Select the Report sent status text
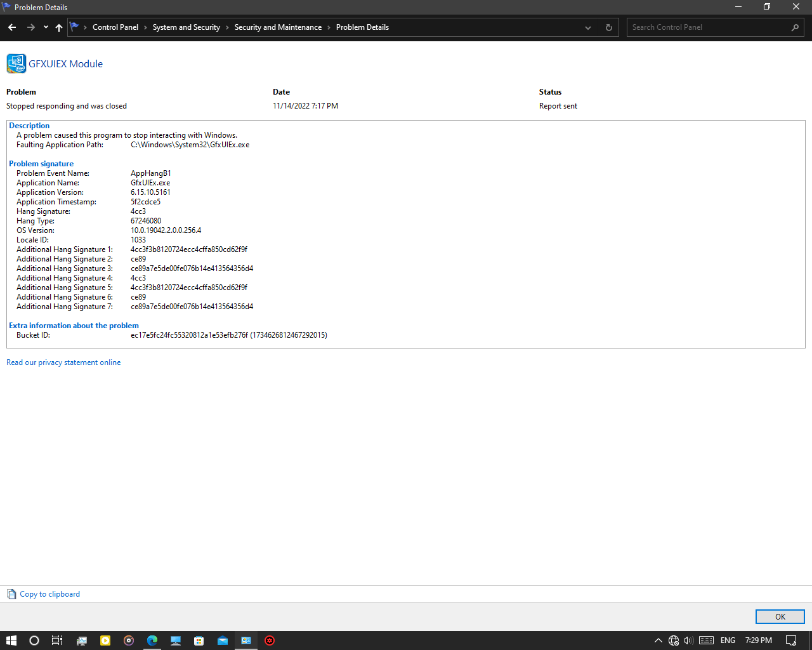 click(x=558, y=106)
